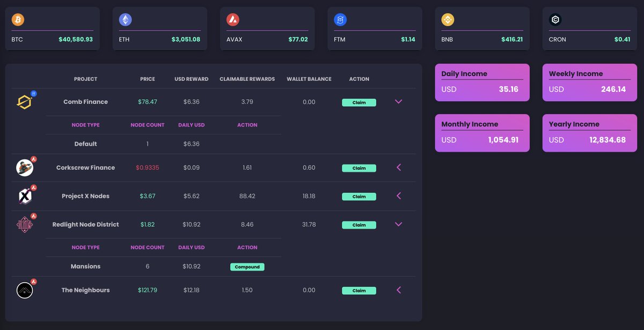644x330 pixels.
Task: Click the Comb Finance project name
Action: click(86, 102)
